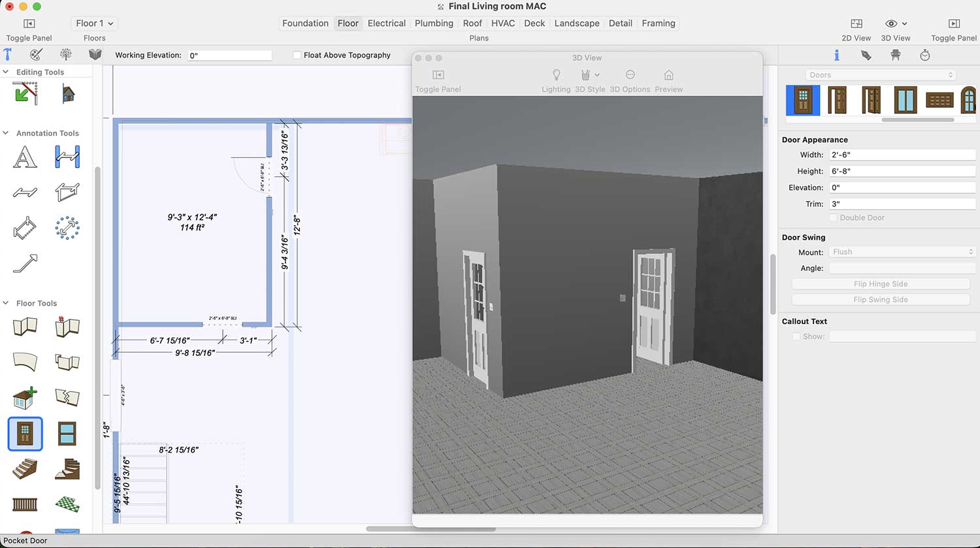The image size is (980, 548).
Task: Switch to the Landscape plan tab
Action: coord(576,24)
